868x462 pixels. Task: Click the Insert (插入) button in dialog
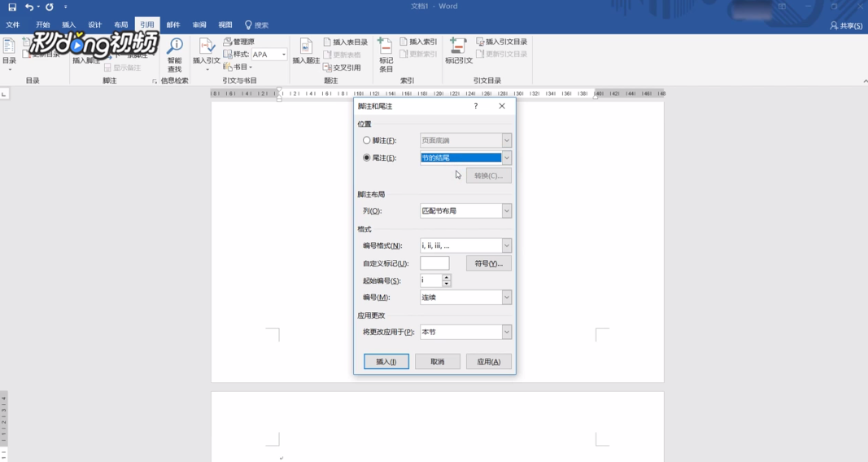(x=386, y=362)
